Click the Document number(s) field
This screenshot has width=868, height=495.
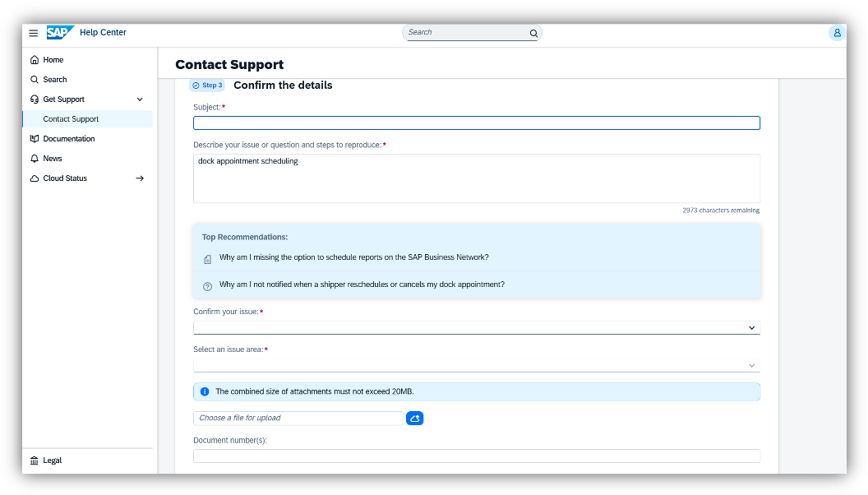pyautogui.click(x=476, y=456)
